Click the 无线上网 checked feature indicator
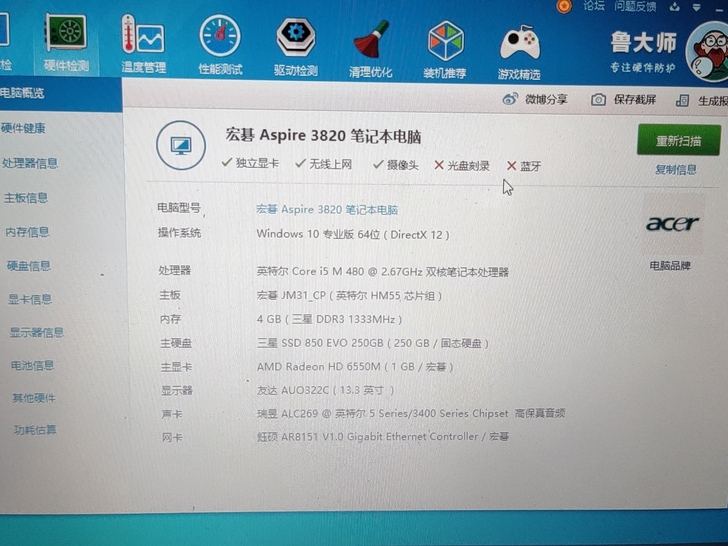This screenshot has height=546, width=728. point(324,164)
